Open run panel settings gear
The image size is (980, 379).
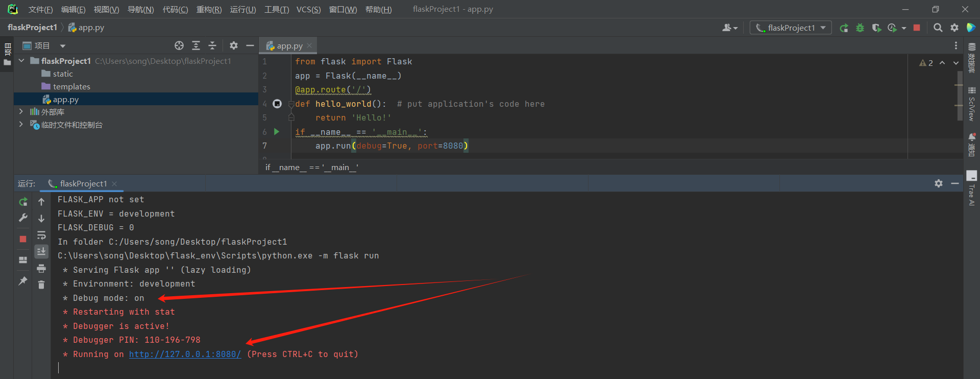coord(939,183)
